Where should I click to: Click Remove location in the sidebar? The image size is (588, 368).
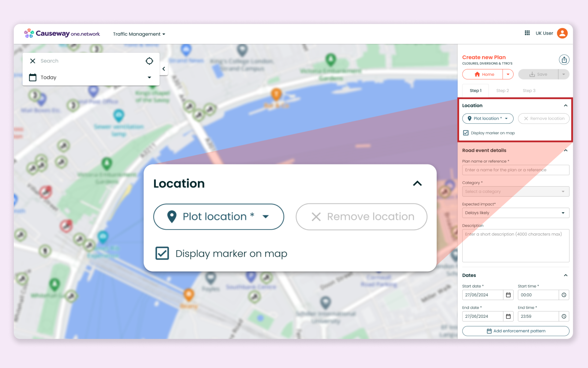coord(543,119)
